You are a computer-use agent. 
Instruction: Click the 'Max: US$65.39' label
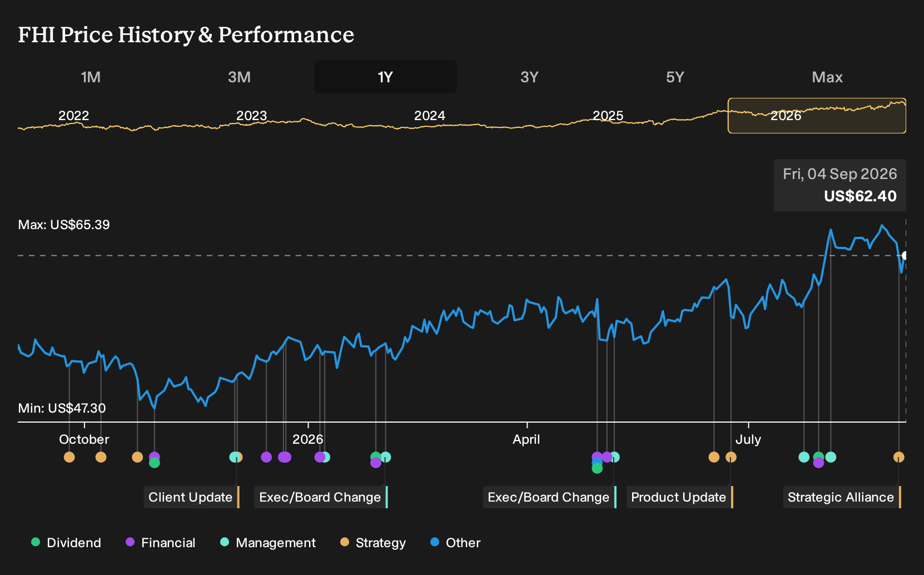click(x=64, y=225)
